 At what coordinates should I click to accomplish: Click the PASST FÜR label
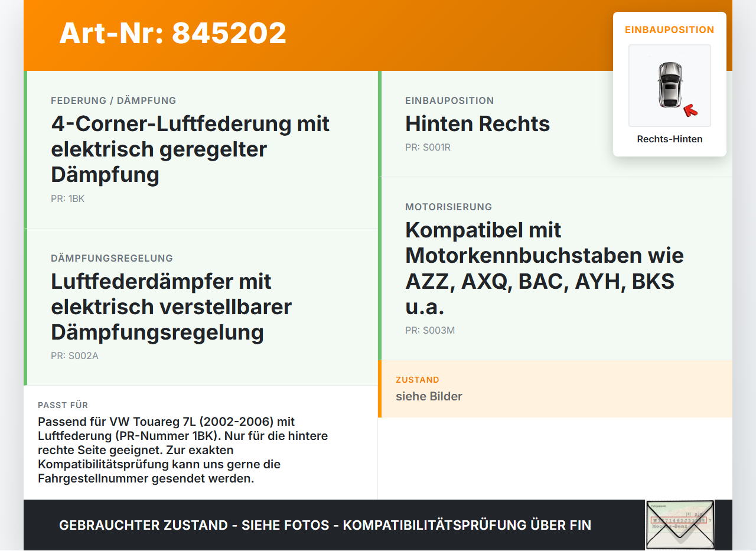click(63, 405)
